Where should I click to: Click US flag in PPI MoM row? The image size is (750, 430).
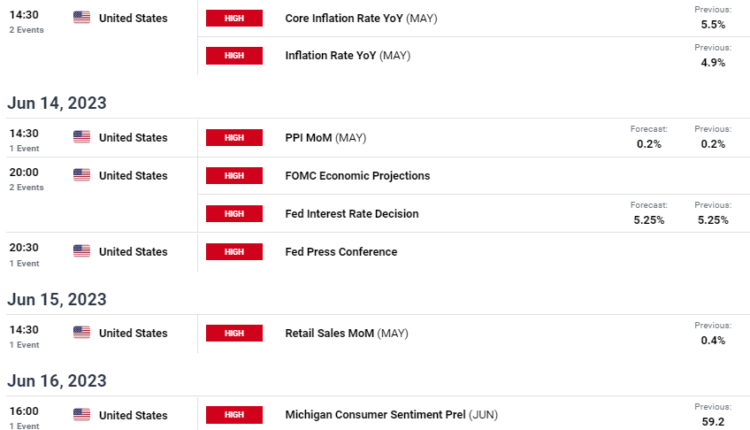coord(82,137)
